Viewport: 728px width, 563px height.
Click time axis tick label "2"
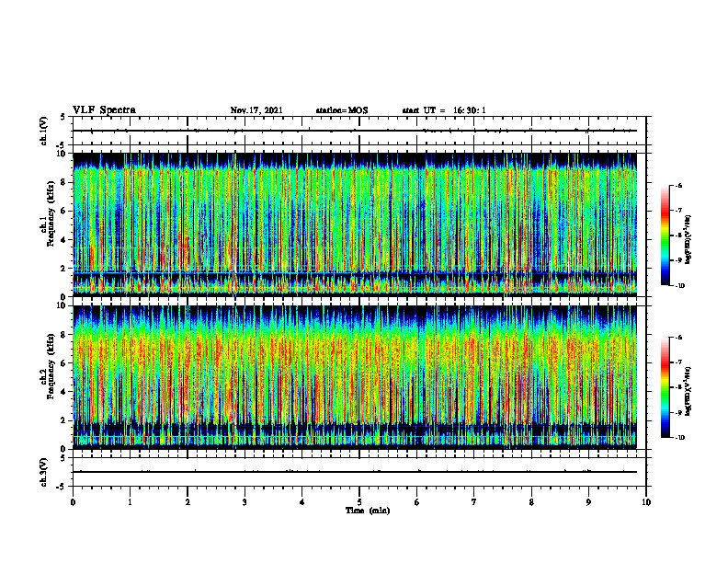point(188,502)
